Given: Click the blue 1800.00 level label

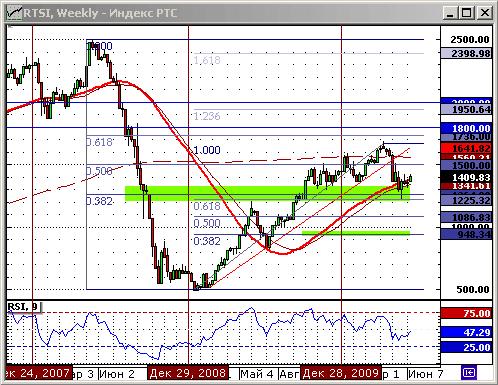Looking at the screenshot, I should (466, 128).
